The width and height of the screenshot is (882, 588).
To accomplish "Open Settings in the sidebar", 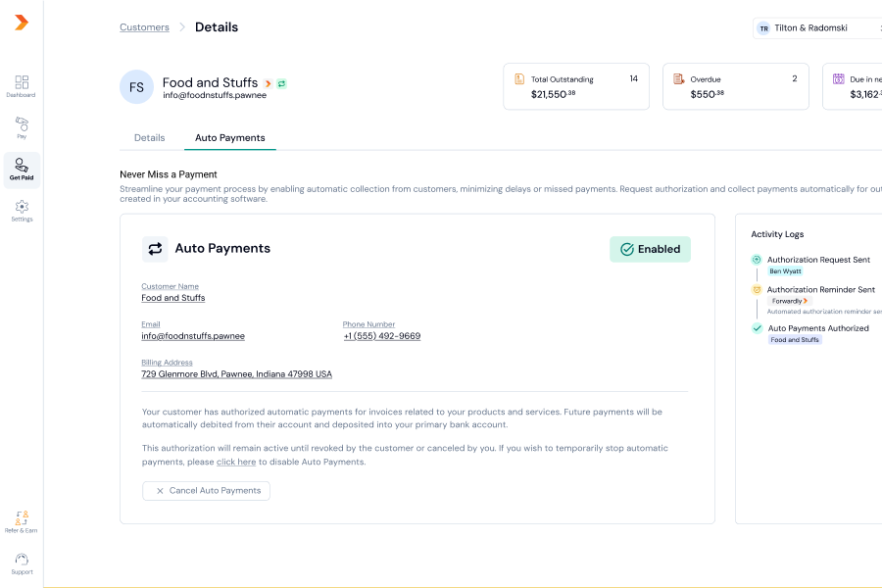I will tap(22, 211).
